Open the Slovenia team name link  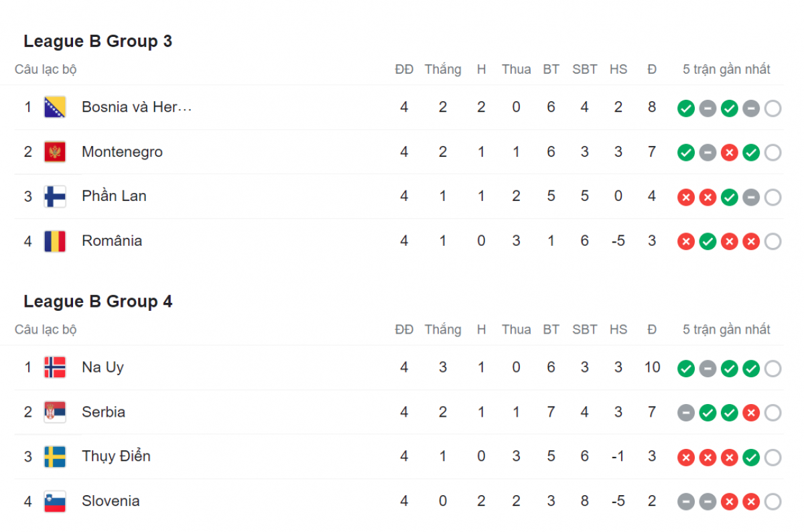111,501
